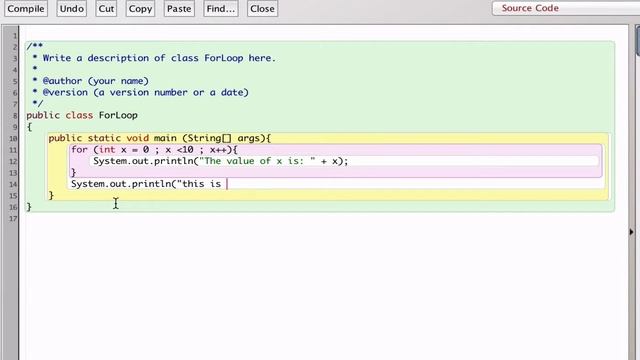Click the for loop header line
Viewport: 640px width, 360px height.
pos(154,150)
